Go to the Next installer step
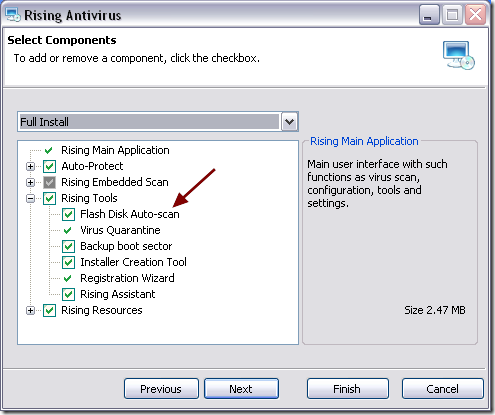This screenshot has height=415, width=495. pos(241,389)
